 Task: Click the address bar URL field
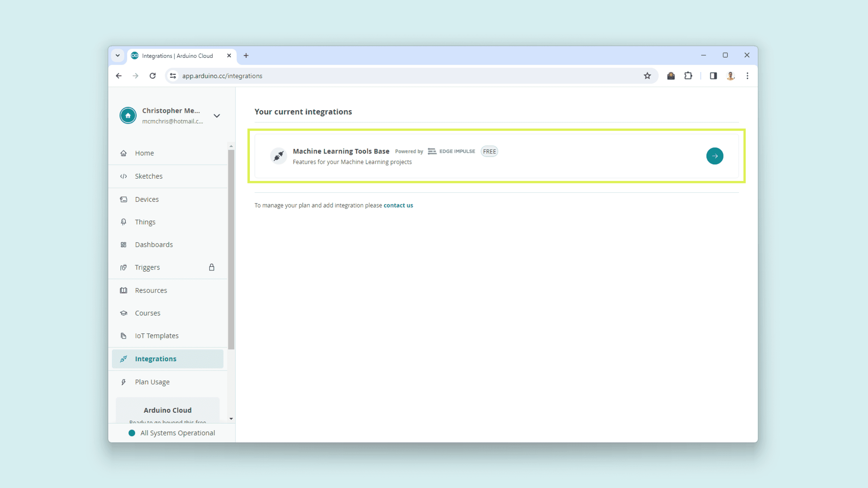coord(371,76)
